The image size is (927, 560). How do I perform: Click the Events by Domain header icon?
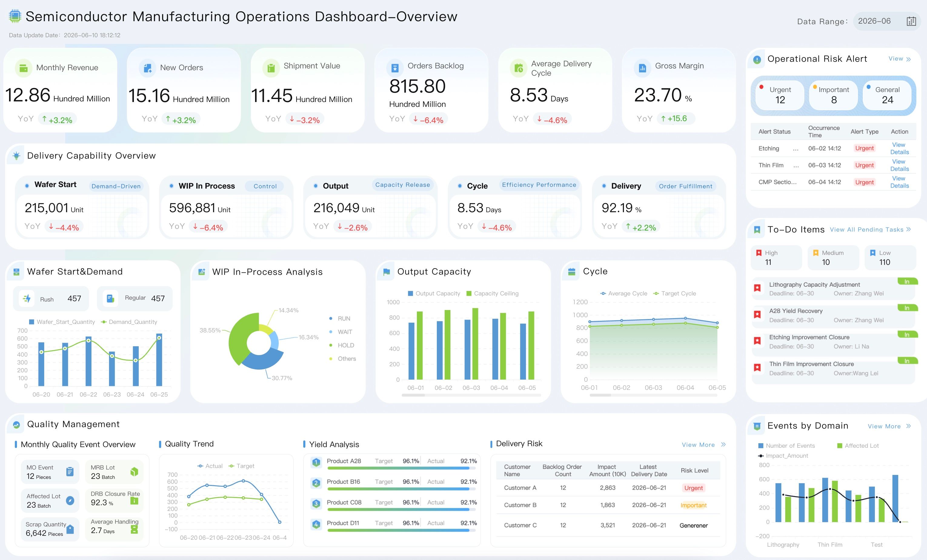[x=757, y=426]
